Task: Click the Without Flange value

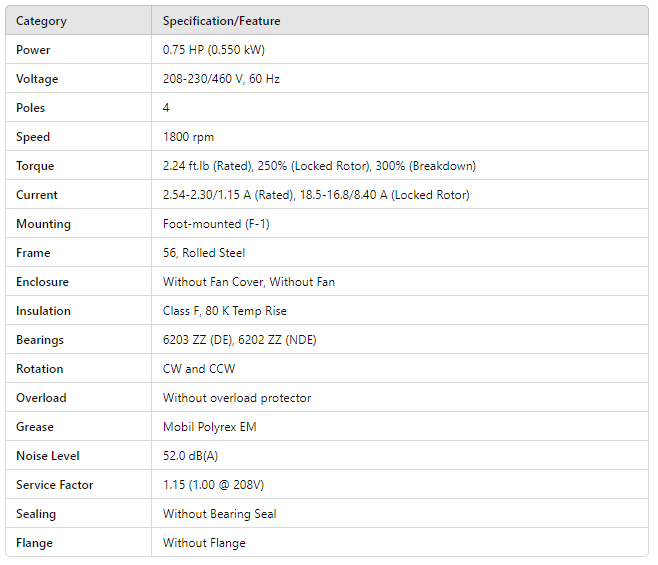Action: (204, 543)
